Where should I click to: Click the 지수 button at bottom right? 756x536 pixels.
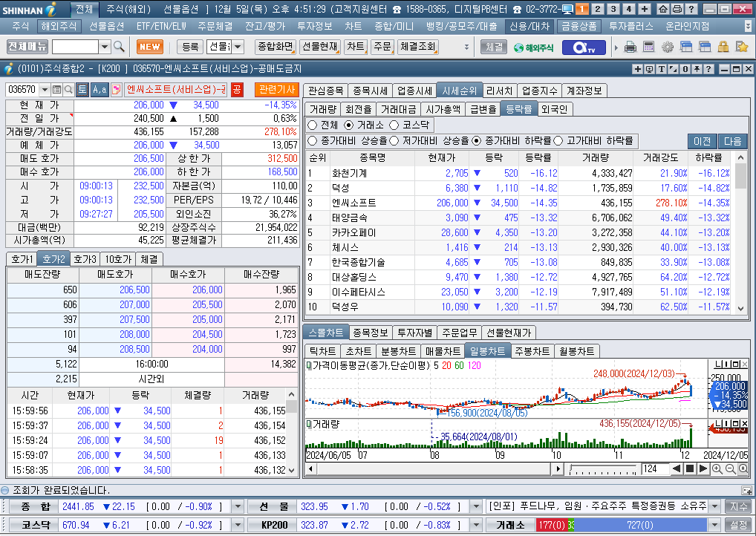pyautogui.click(x=738, y=506)
